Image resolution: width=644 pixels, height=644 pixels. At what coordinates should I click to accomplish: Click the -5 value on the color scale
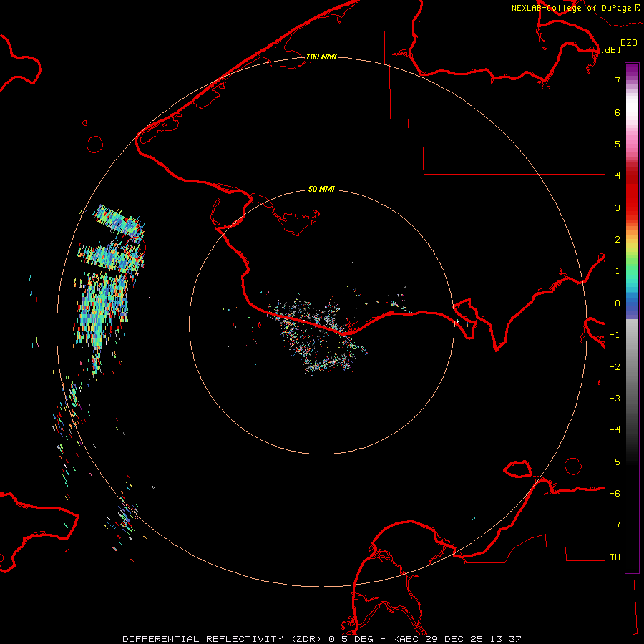coord(615,462)
